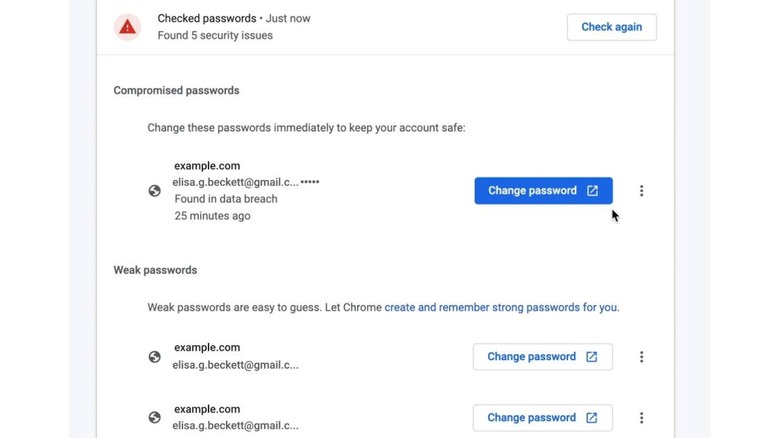Viewport: 780px width, 438px height.
Task: Open create and remember strong passwords link
Action: [501, 308]
